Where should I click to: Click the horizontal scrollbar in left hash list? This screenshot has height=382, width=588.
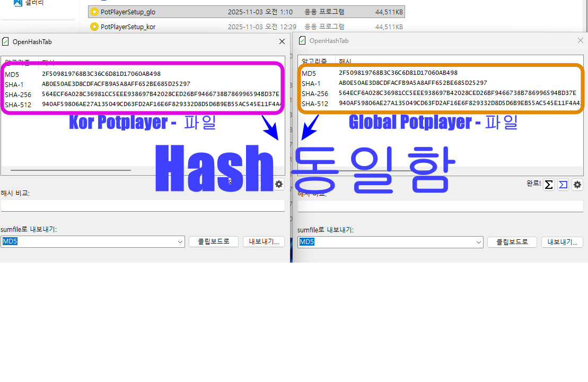pyautogui.click(x=71, y=170)
